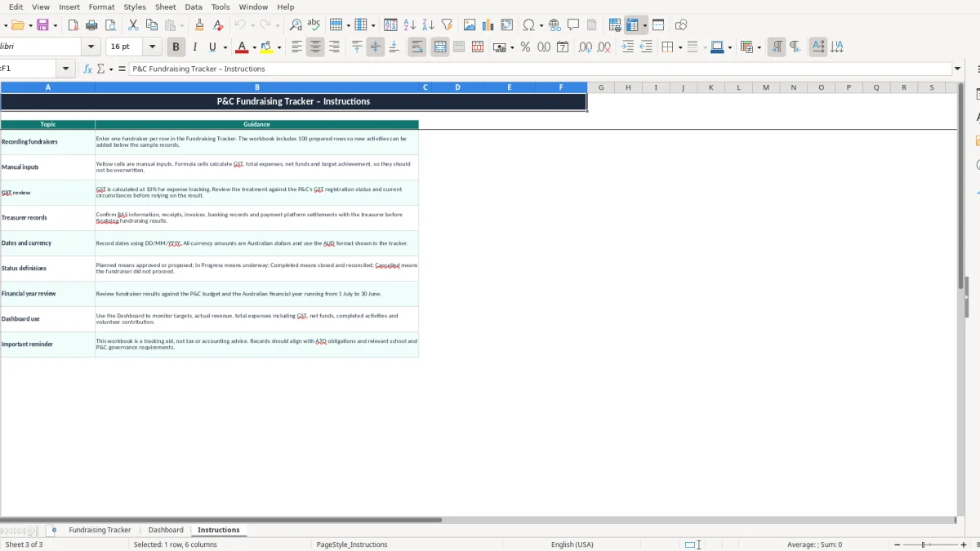The height and width of the screenshot is (551, 980).
Task: Click the Sort dialog icon
Action: coord(391,25)
